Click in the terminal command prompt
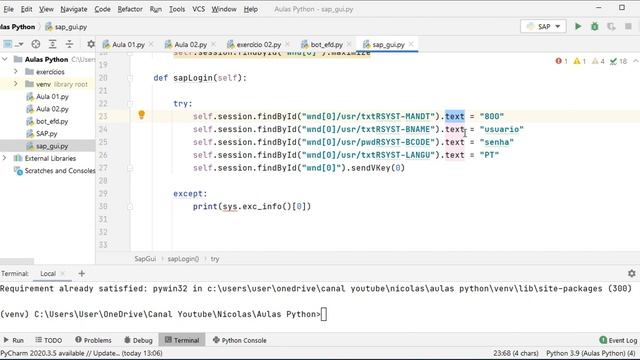The width and height of the screenshot is (640, 360). point(324,314)
